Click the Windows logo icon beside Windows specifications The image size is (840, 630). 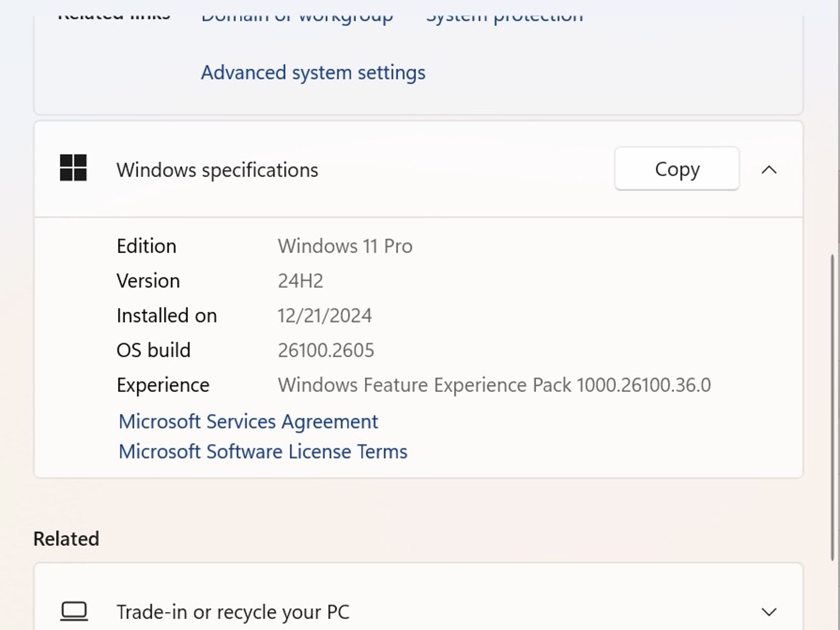coord(73,168)
